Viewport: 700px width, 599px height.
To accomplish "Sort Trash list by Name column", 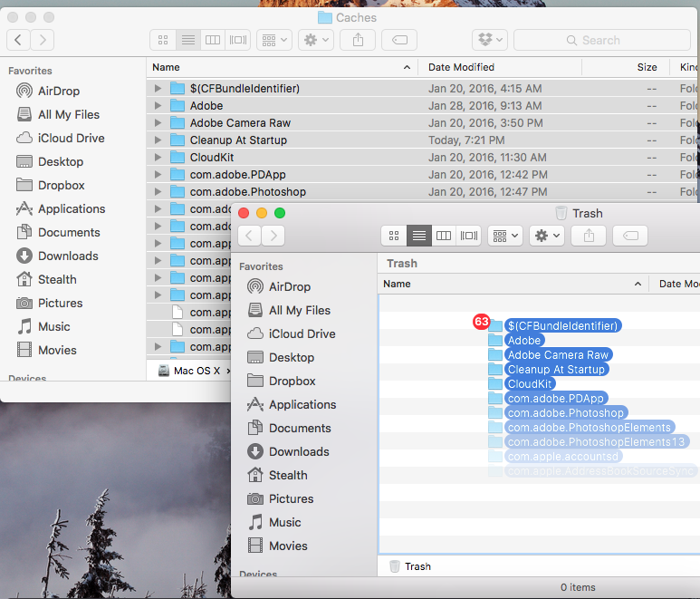I will [x=514, y=284].
